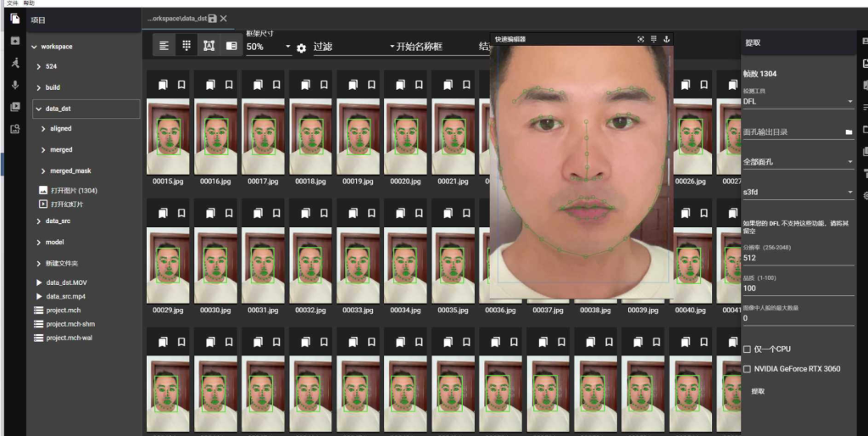Click the running figure icon in left sidebar
This screenshot has width=868, height=436.
(14, 63)
